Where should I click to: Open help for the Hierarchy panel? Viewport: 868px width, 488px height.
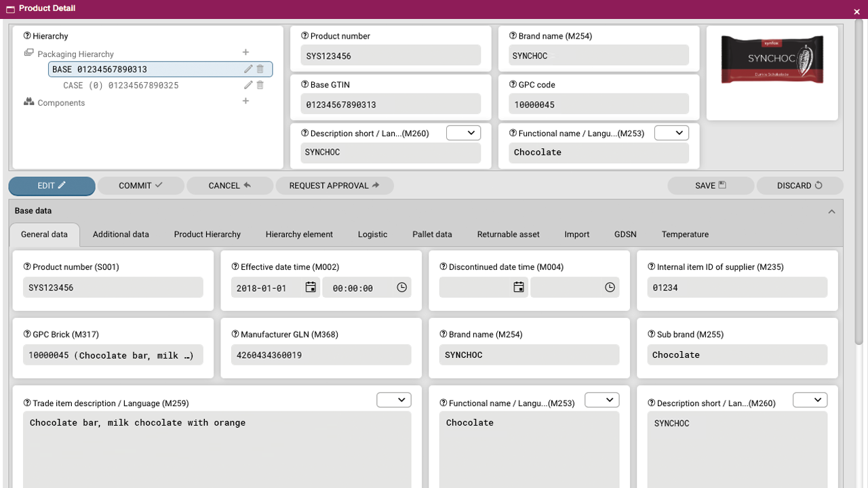27,36
